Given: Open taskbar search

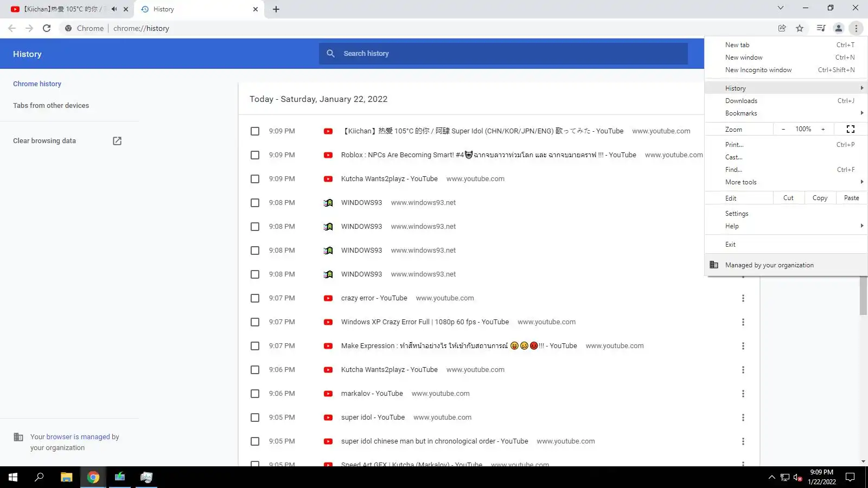Looking at the screenshot, I should (x=39, y=477).
